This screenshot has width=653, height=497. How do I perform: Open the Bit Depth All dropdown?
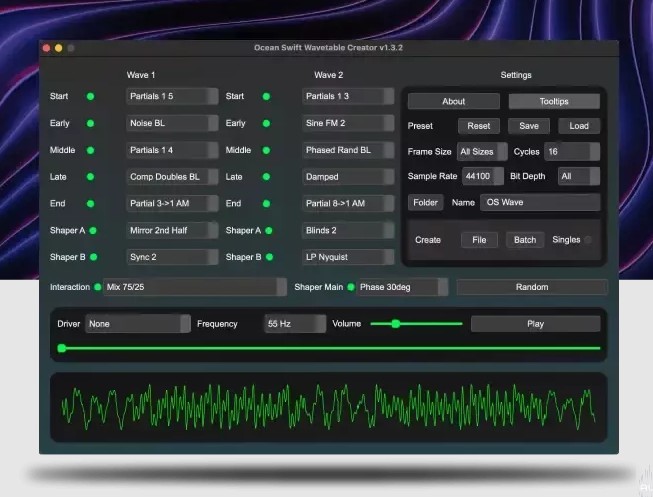[579, 176]
